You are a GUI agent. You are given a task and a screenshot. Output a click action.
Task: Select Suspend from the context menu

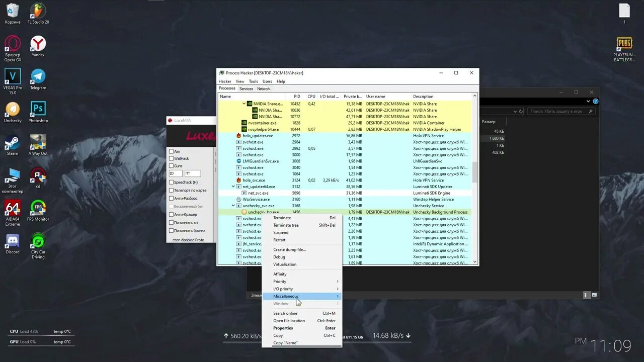302,233
